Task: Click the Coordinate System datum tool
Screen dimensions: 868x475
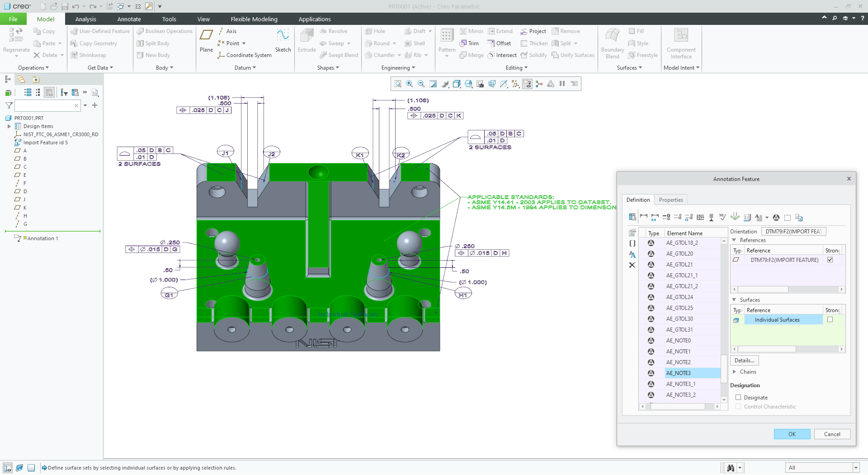Action: pos(245,55)
